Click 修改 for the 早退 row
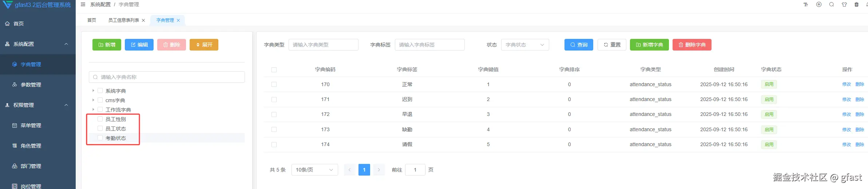This screenshot has width=868, height=189. [x=847, y=114]
